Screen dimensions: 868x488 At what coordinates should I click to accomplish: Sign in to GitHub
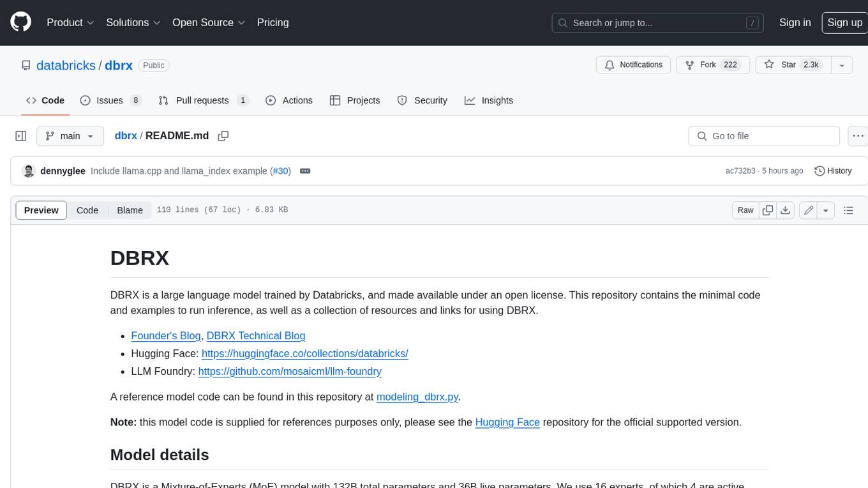click(795, 22)
